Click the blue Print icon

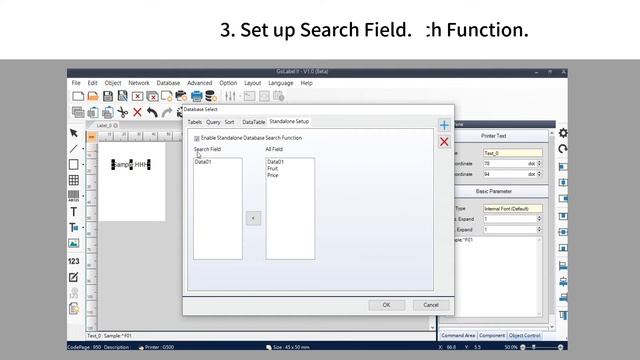196,96
